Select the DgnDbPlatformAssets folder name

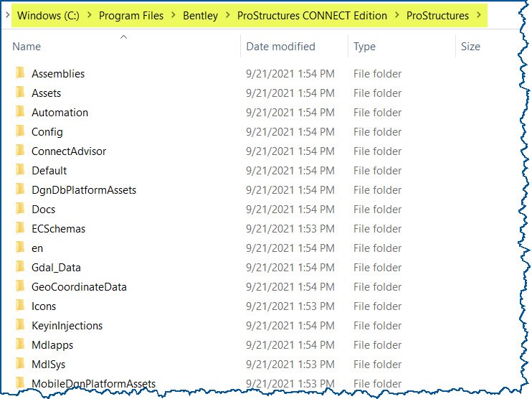84,190
